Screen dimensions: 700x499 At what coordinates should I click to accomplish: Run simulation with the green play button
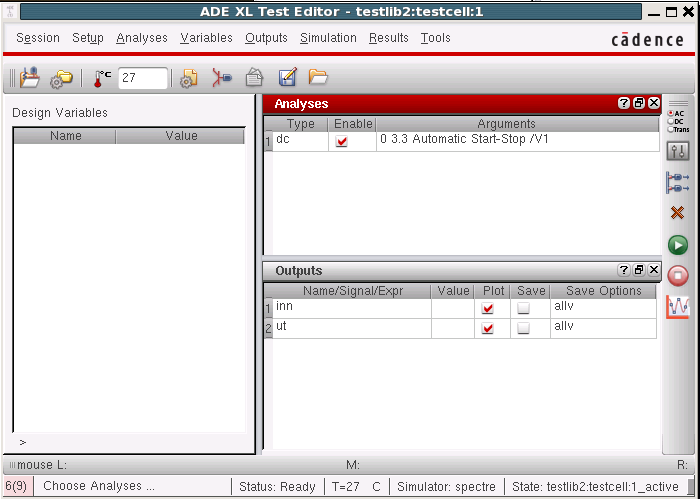(678, 245)
